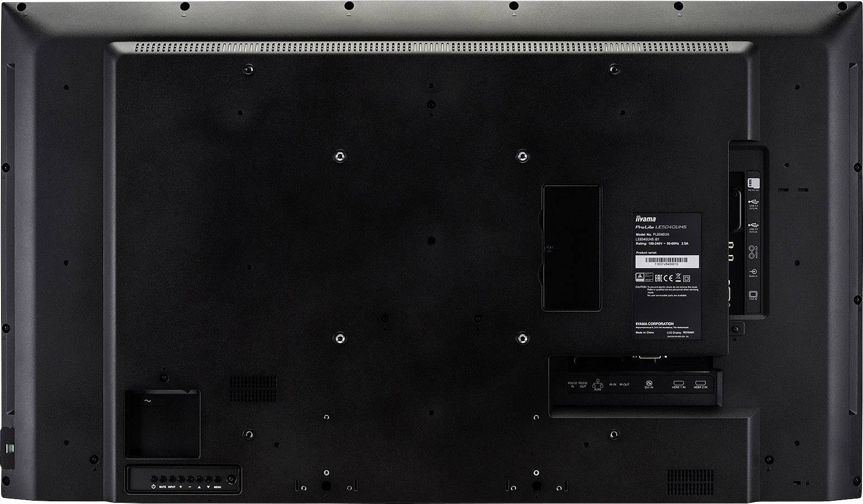Screen dimensions: 863x504
Task: Click the MUTE button label
Action: click(162, 487)
